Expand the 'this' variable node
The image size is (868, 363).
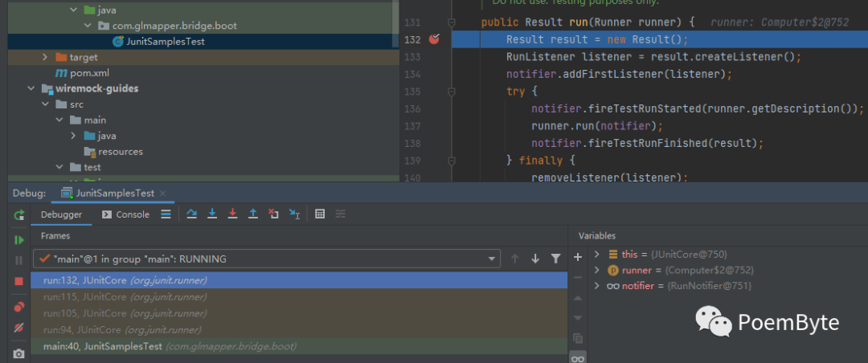(x=596, y=255)
